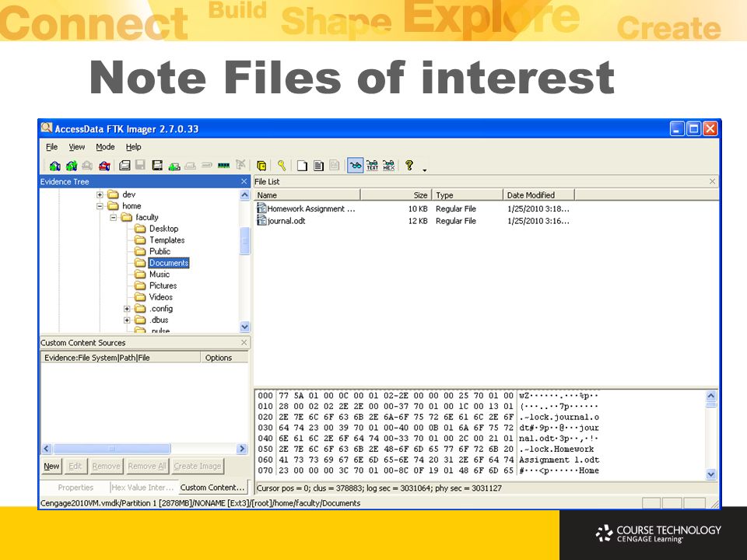The width and height of the screenshot is (747, 560).
Task: Sort the file list by the Name column
Action: click(307, 194)
